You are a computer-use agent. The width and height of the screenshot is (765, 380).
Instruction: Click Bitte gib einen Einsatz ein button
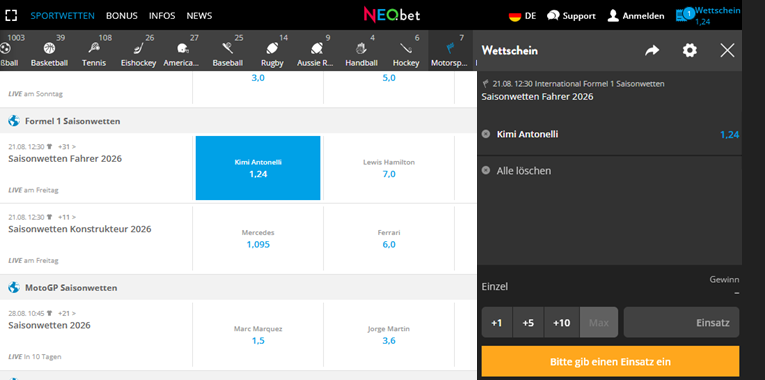[x=610, y=362]
